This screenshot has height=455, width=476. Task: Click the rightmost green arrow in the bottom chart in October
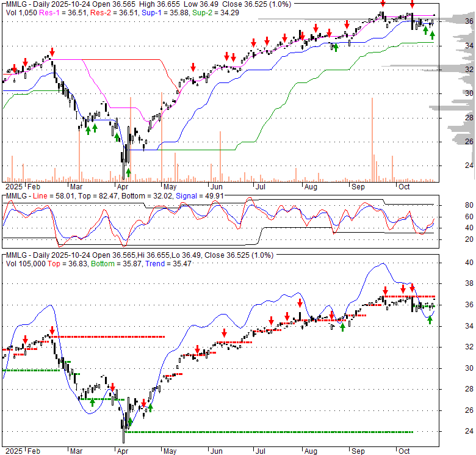pyautogui.click(x=430, y=319)
